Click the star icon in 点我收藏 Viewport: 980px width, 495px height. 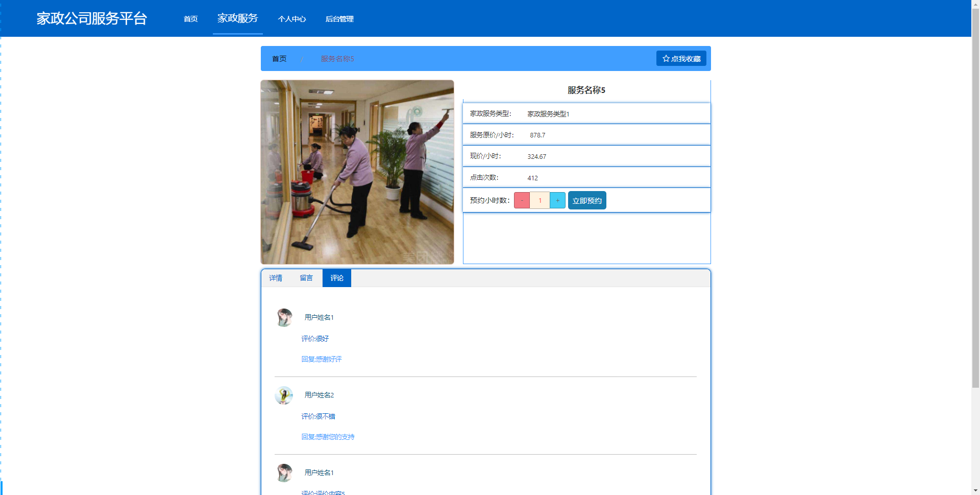click(x=666, y=58)
